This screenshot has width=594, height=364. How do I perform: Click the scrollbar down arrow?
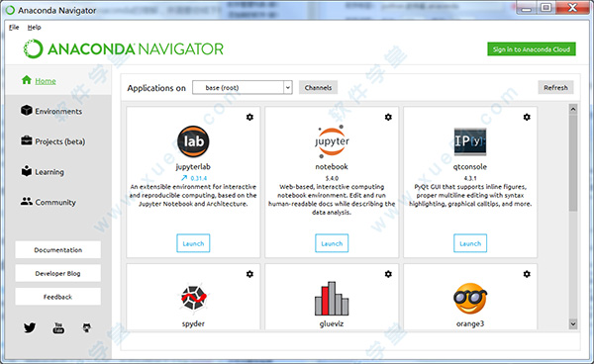pos(573,323)
